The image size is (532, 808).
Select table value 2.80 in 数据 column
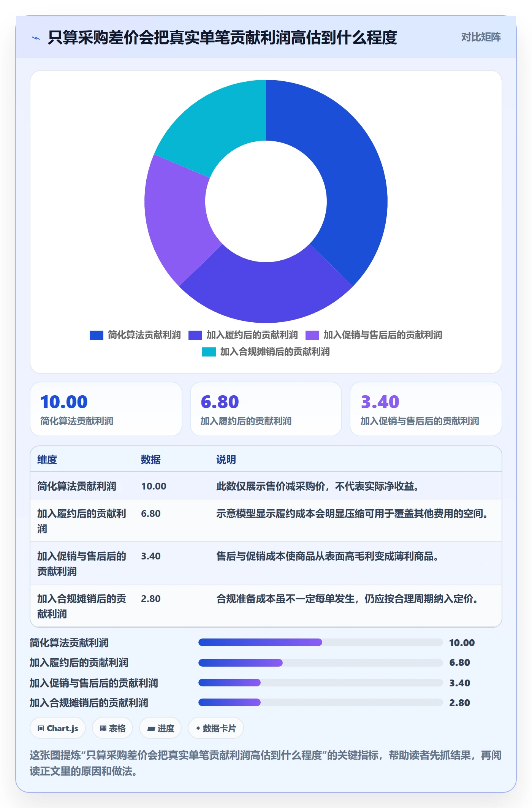point(151,599)
